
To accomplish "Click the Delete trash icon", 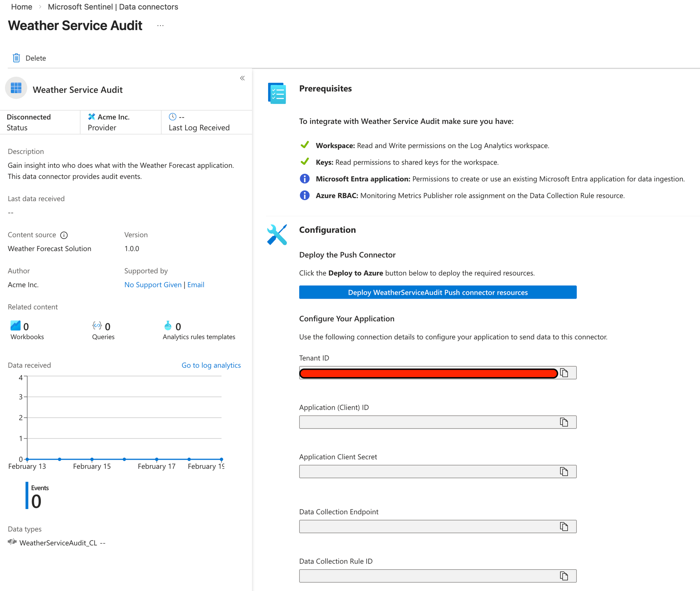I will point(16,58).
